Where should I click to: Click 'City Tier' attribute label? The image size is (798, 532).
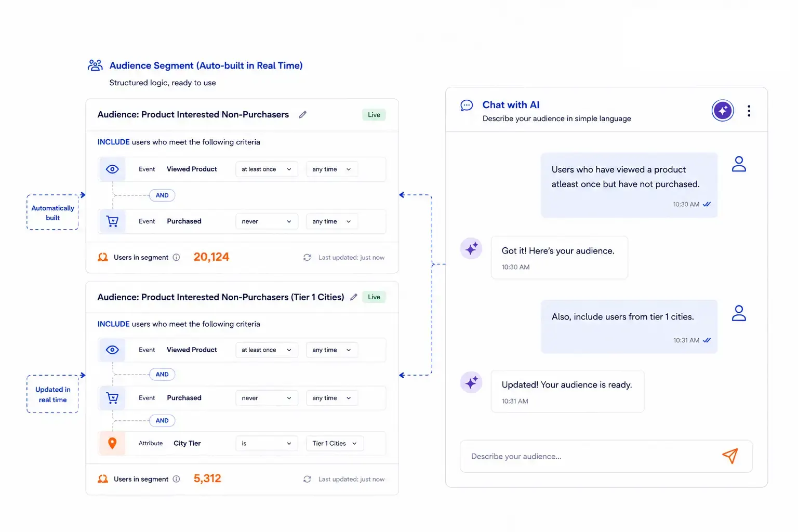tap(187, 444)
